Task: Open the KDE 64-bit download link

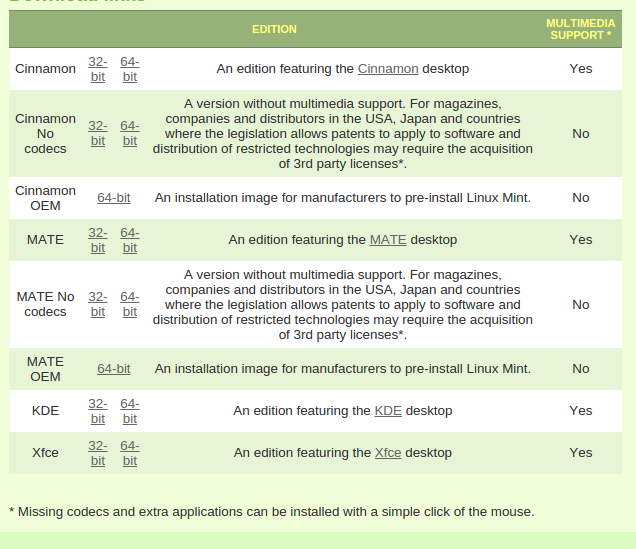Action: [x=130, y=411]
